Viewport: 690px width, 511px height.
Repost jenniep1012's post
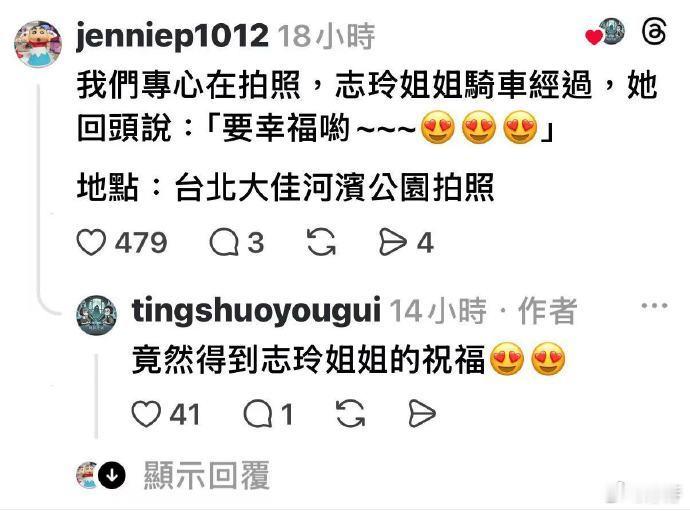click(x=321, y=242)
